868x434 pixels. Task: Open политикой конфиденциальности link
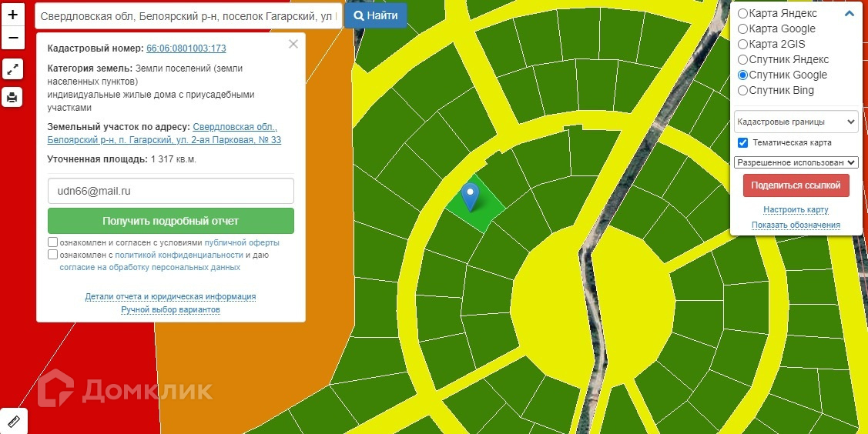[x=179, y=255]
